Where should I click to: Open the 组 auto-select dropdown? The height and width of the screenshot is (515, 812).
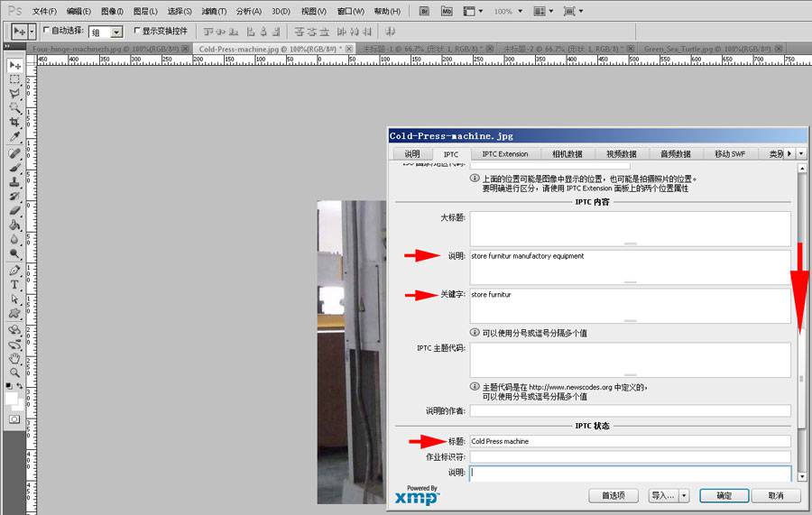click(115, 32)
